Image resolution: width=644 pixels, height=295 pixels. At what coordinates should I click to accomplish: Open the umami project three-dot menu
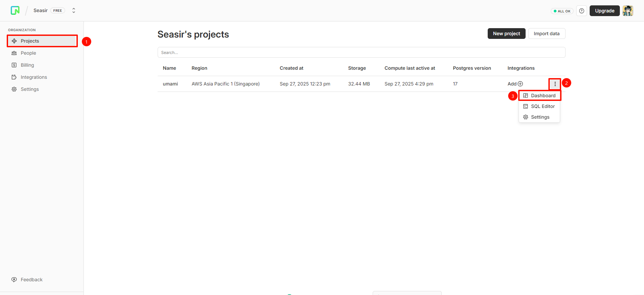pyautogui.click(x=555, y=84)
